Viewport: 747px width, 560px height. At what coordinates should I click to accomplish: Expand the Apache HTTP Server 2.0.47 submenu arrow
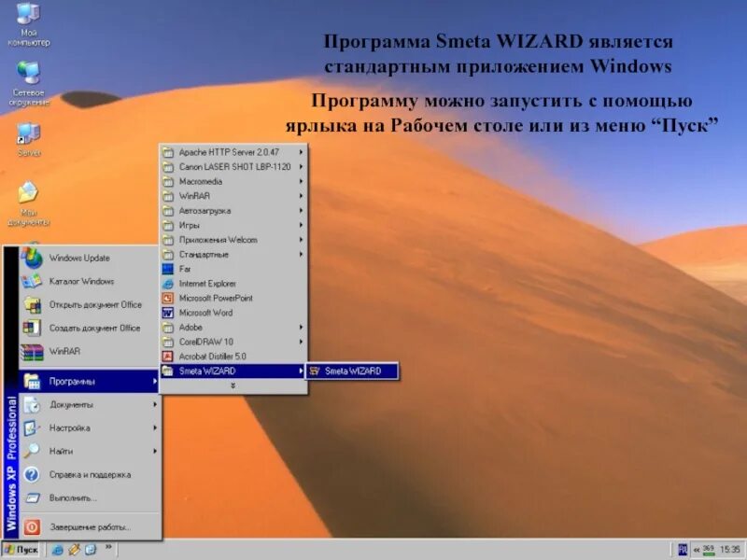coord(301,152)
